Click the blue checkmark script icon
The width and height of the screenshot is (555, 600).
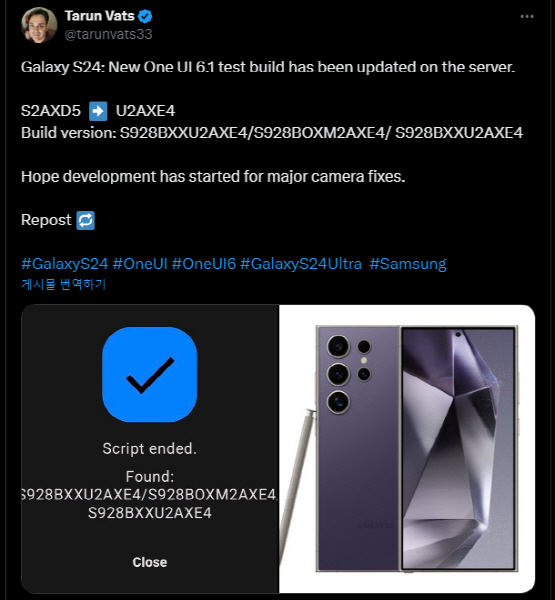click(x=150, y=374)
